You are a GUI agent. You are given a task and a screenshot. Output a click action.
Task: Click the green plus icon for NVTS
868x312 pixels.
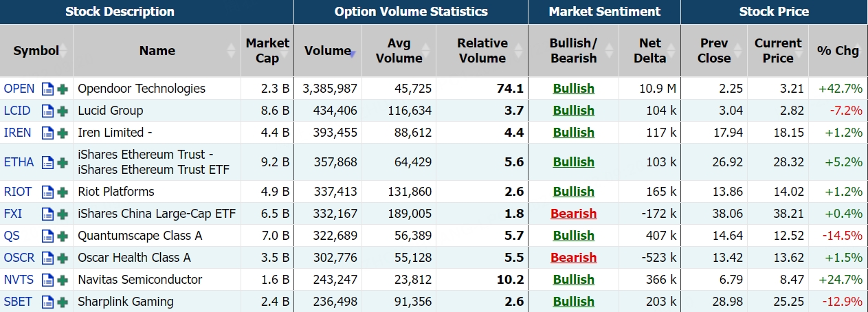(x=63, y=280)
